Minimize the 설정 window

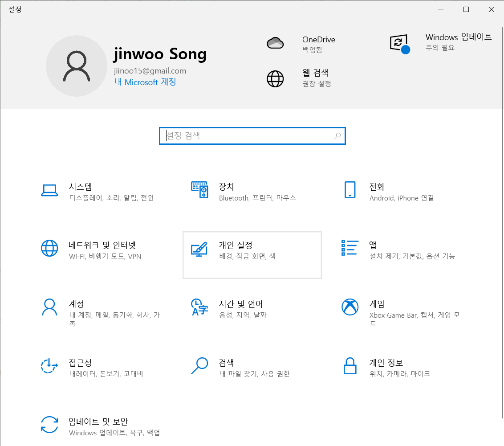(441, 9)
